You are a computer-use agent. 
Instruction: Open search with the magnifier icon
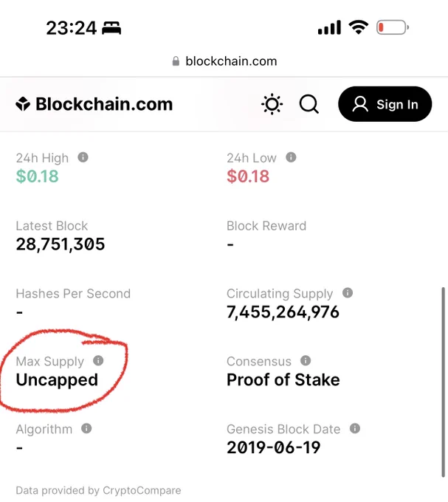tap(309, 104)
